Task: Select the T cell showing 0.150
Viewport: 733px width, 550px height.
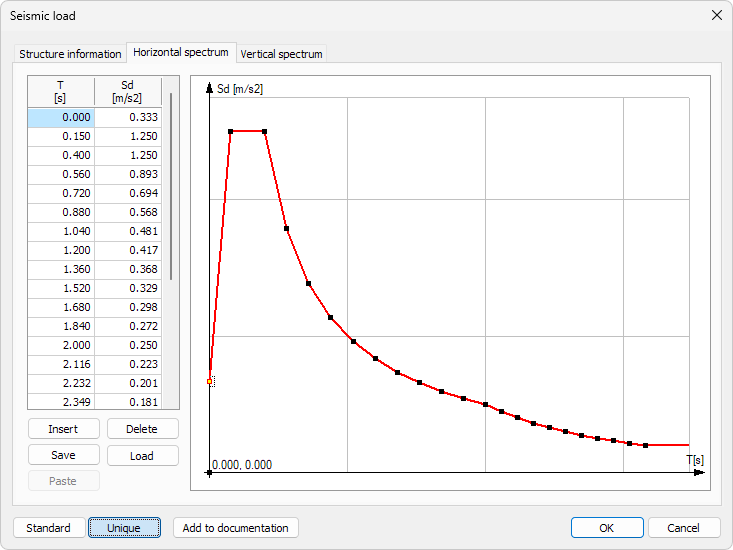Action: (x=61, y=136)
